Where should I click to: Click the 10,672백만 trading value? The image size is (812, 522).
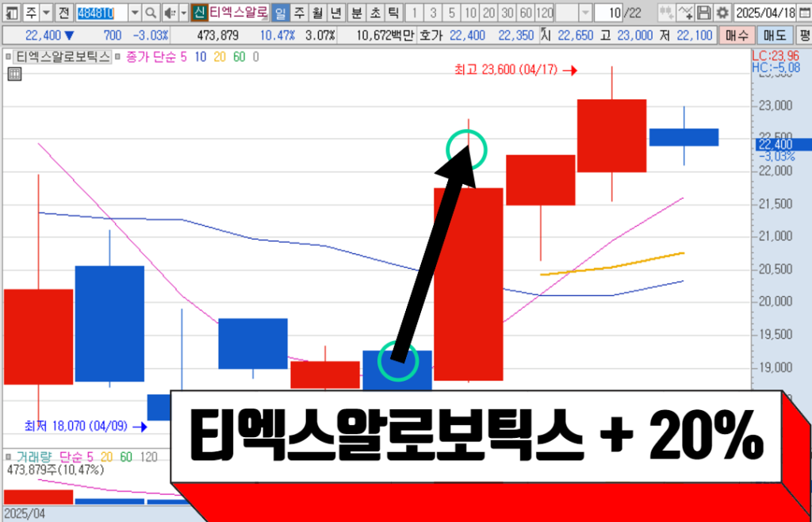coord(386,36)
